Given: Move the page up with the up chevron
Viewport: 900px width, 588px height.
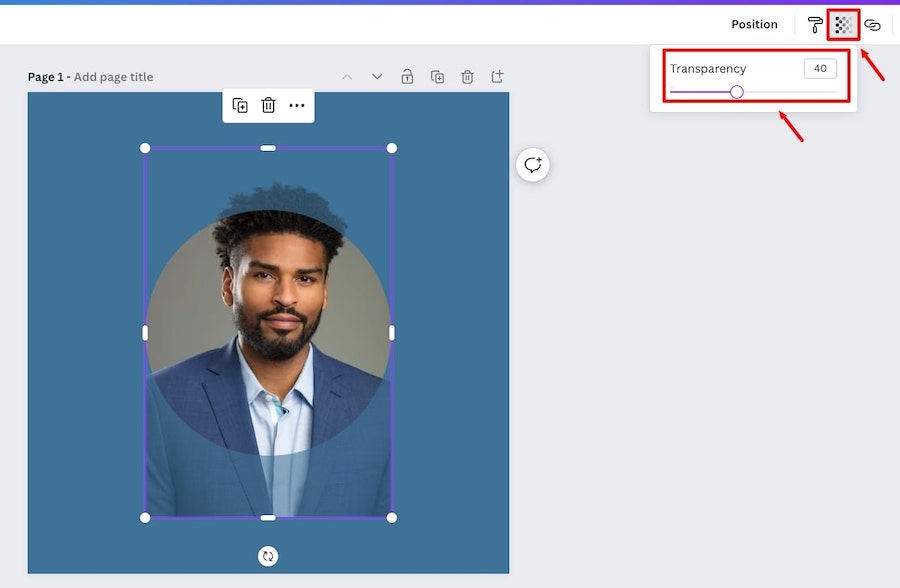Looking at the screenshot, I should click(347, 76).
